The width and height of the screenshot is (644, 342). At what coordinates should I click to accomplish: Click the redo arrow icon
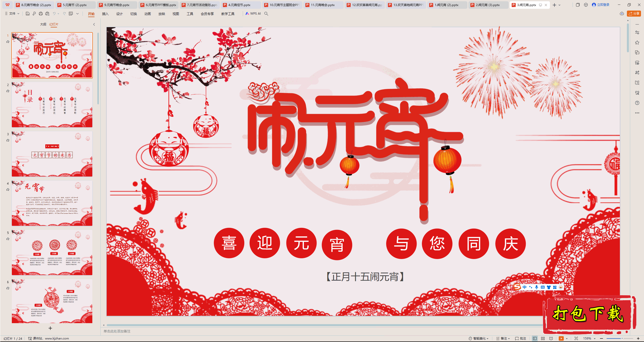tap(64, 14)
